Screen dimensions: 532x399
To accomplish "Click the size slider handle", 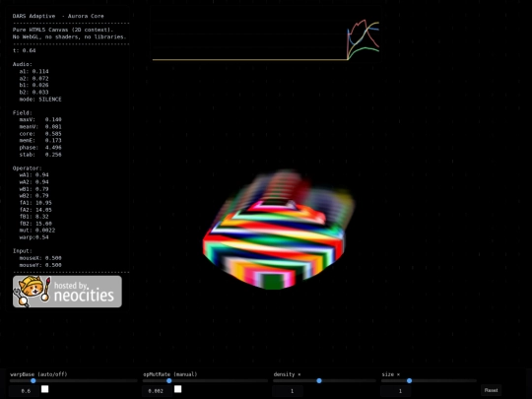I will (x=409, y=380).
